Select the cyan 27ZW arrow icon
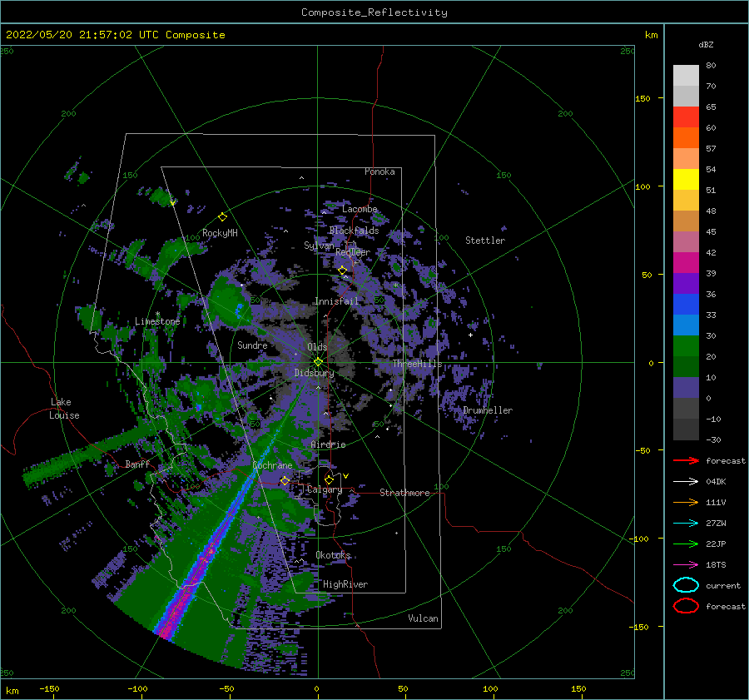749x700 pixels. coord(686,524)
